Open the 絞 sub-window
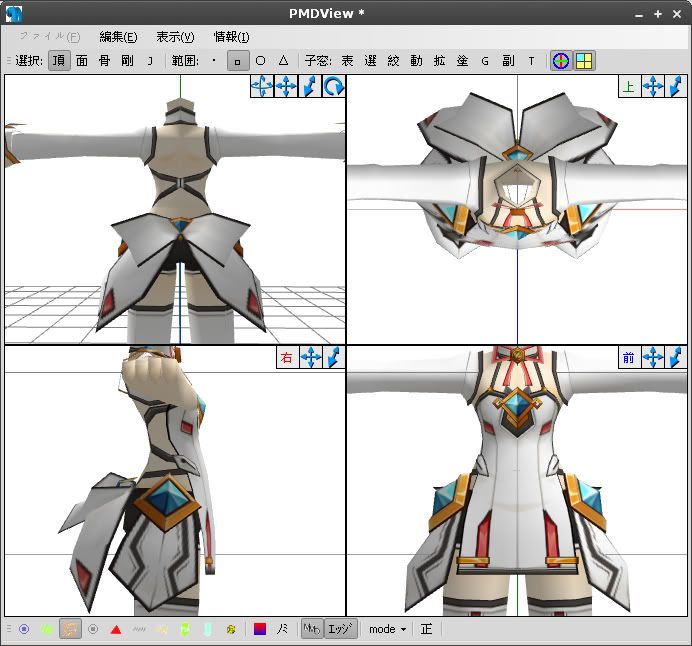692x646 pixels. 393,61
